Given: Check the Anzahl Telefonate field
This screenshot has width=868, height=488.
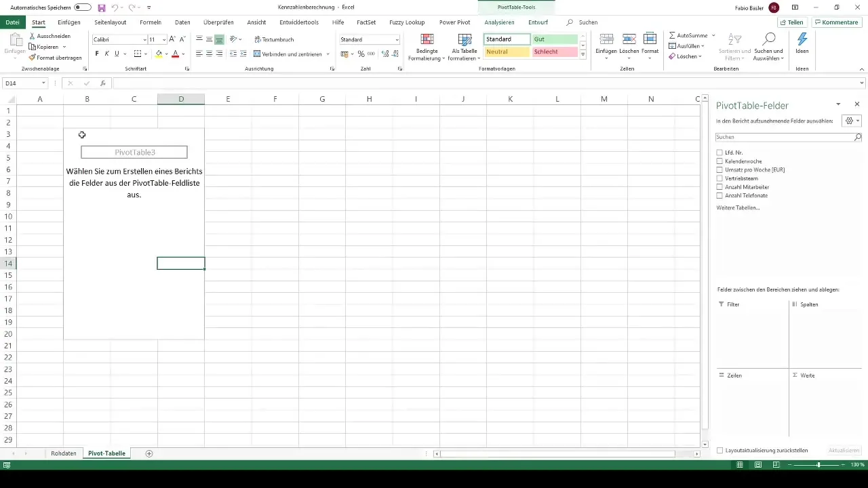Looking at the screenshot, I should pyautogui.click(x=719, y=195).
